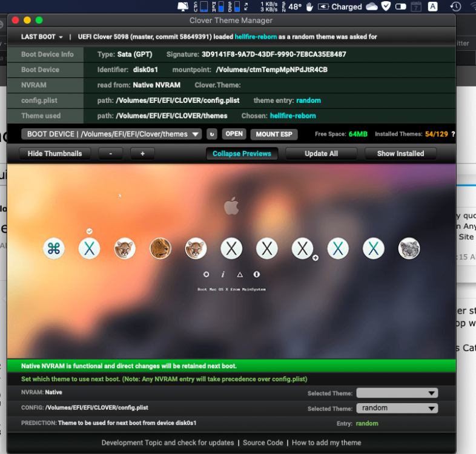
Task: Click the Update All button
Action: (x=321, y=154)
